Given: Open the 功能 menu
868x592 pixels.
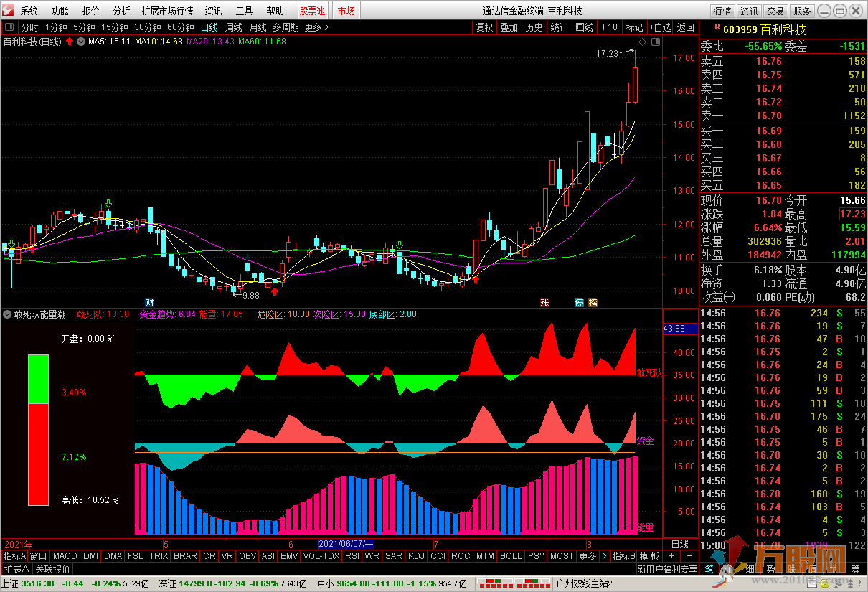Looking at the screenshot, I should click(60, 11).
